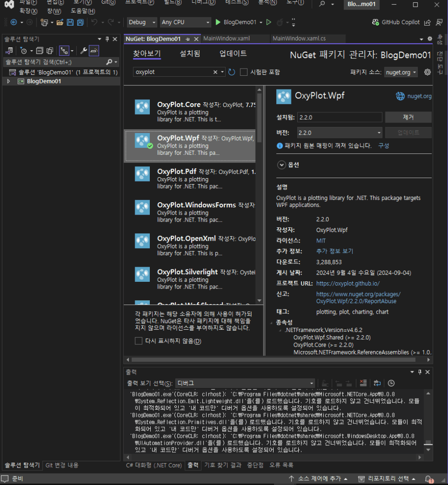Refresh the NuGet package search results
Screen dimensions: 448x485
pyautogui.click(x=232, y=72)
